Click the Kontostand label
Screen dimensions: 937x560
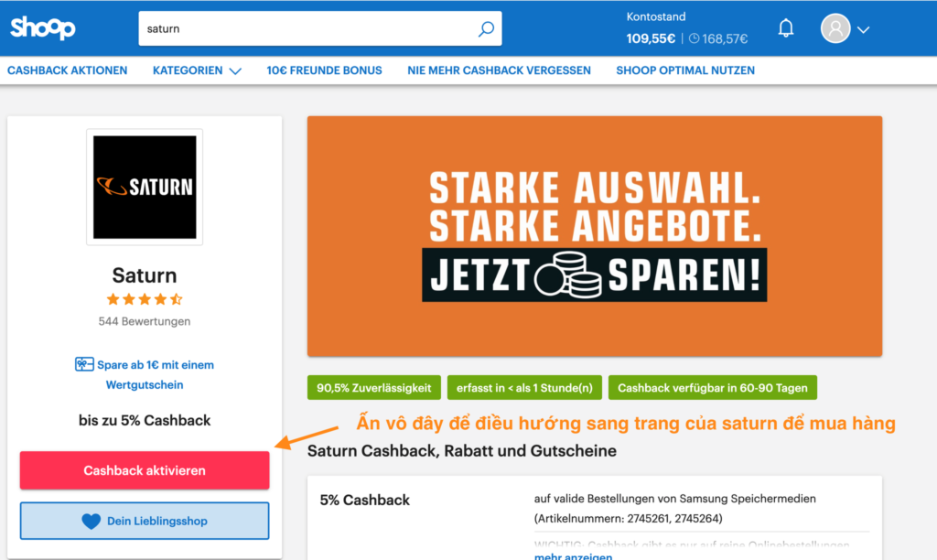coord(656,16)
